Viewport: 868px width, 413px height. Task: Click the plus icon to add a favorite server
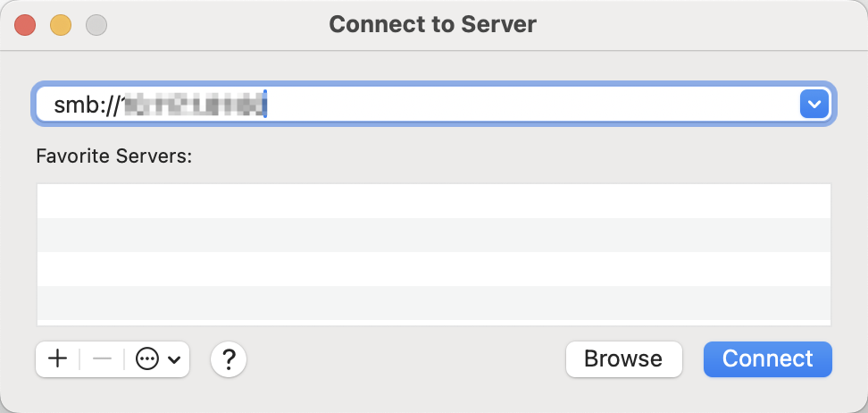coord(57,359)
